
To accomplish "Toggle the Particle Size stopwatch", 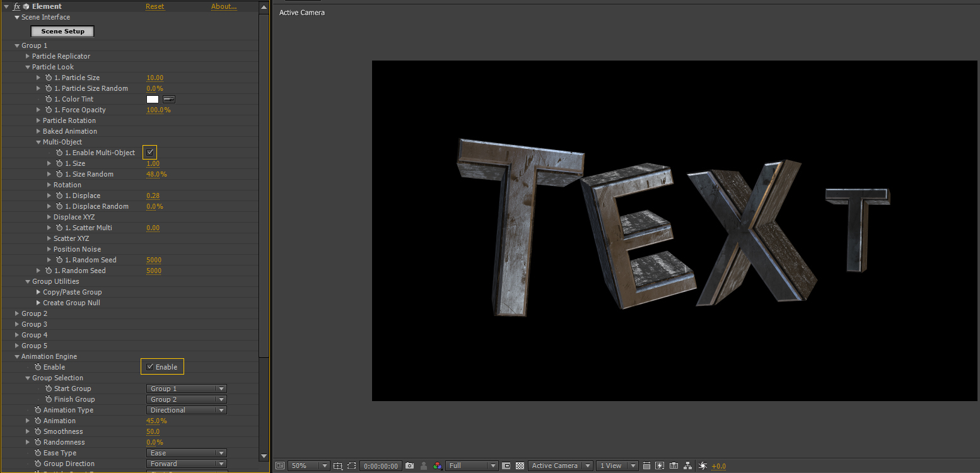I will click(x=49, y=78).
